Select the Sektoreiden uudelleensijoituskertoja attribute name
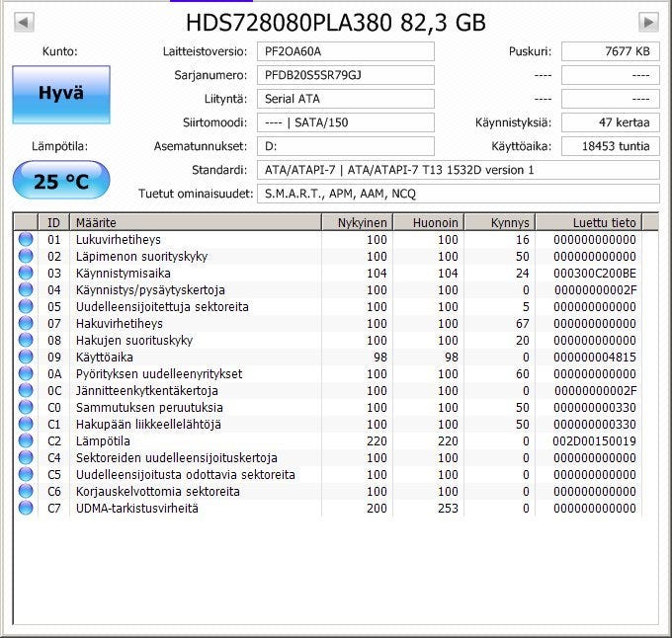672x638 pixels. tap(177, 457)
